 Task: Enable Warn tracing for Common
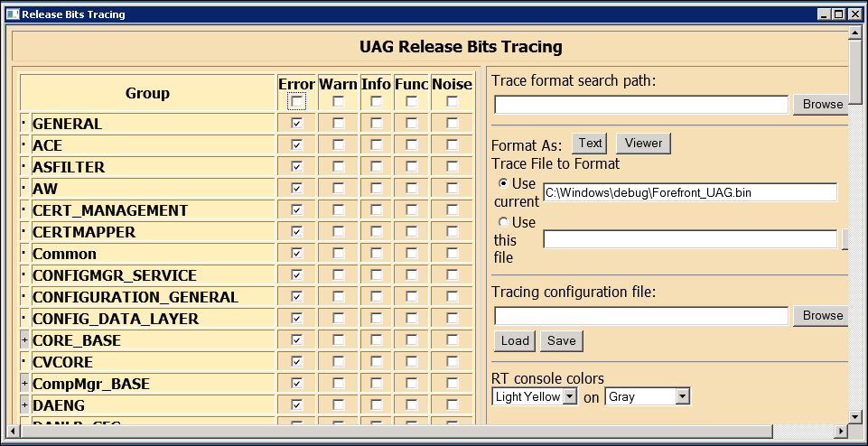(338, 253)
